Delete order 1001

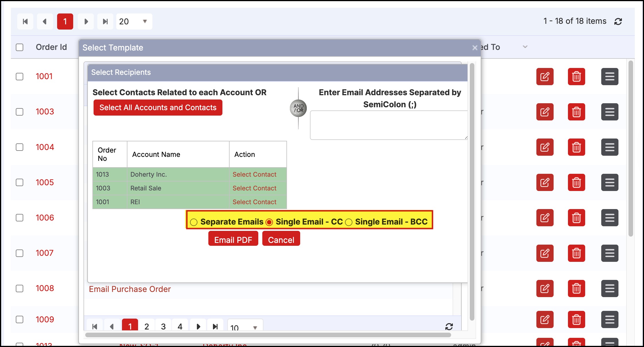coord(576,77)
